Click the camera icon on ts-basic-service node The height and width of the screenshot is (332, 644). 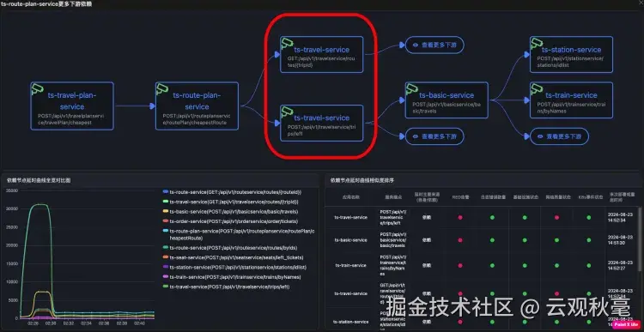412,88
